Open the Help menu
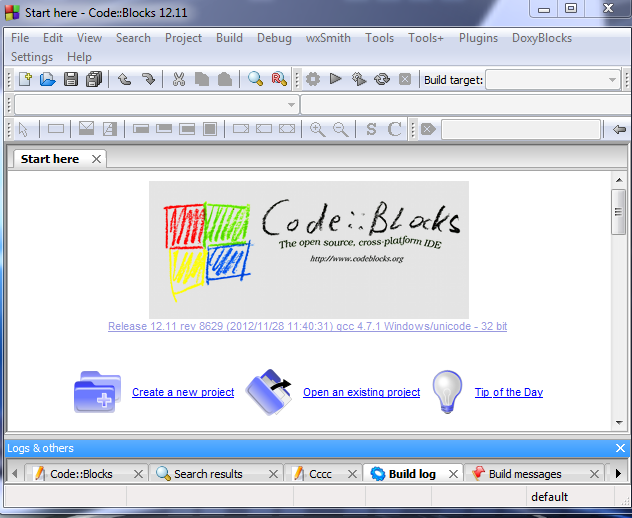 click(79, 57)
